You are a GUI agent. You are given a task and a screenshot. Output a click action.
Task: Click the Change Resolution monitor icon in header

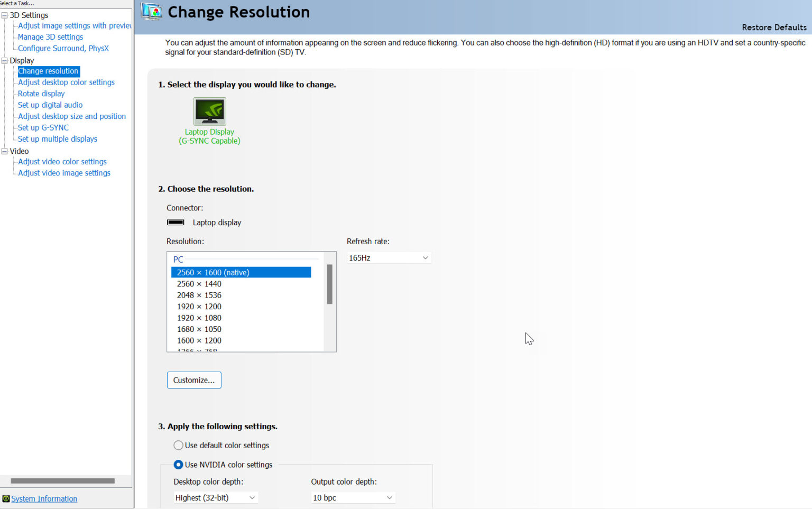(151, 11)
